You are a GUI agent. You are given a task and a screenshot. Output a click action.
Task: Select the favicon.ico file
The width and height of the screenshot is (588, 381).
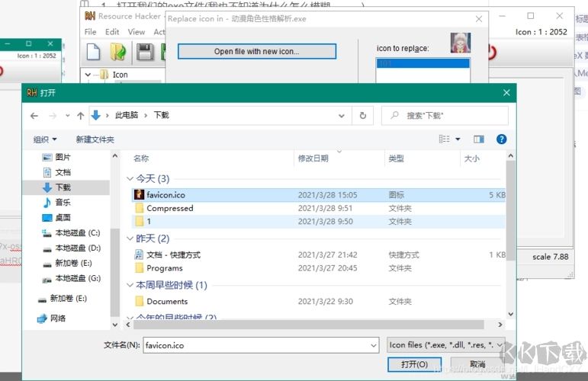[319, 195]
